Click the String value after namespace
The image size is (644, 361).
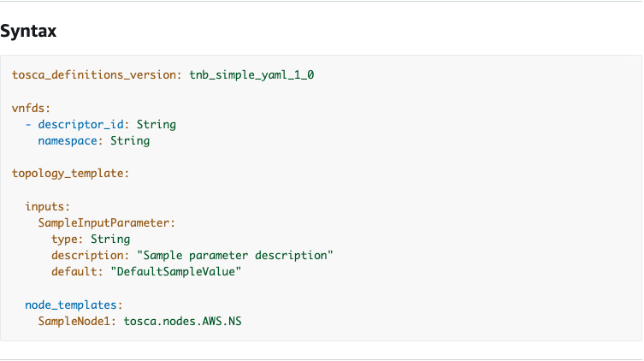[130, 141]
